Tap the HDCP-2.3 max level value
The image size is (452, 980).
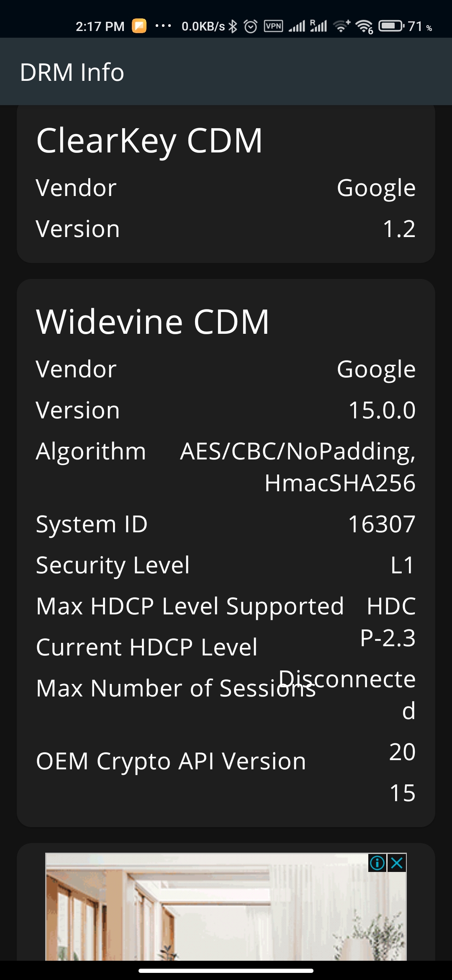point(388,622)
